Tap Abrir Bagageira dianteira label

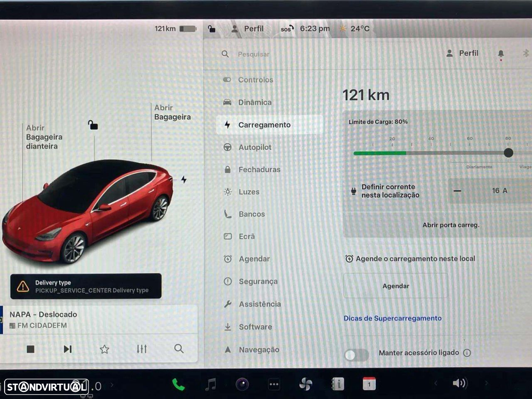click(x=44, y=137)
